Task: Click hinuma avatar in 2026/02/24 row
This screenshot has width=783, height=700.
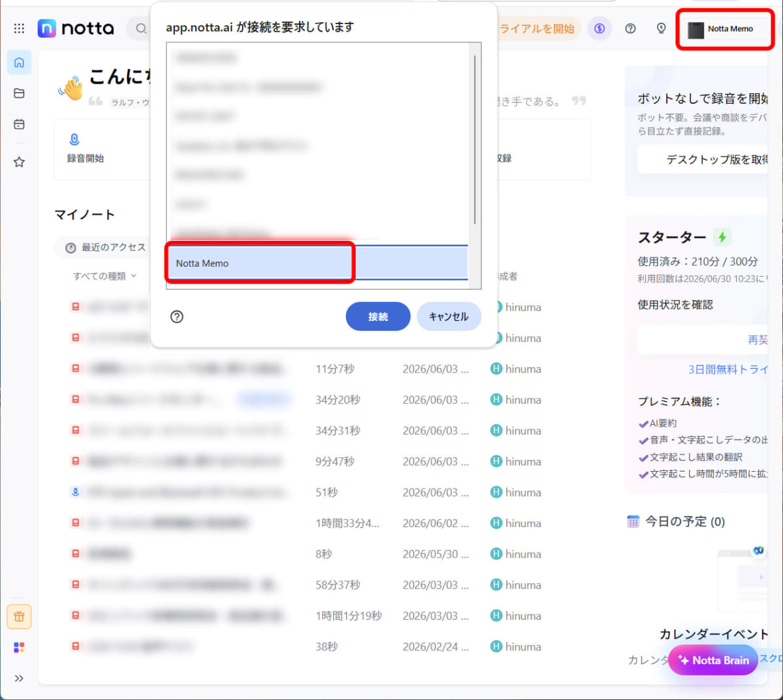Action: pos(496,647)
